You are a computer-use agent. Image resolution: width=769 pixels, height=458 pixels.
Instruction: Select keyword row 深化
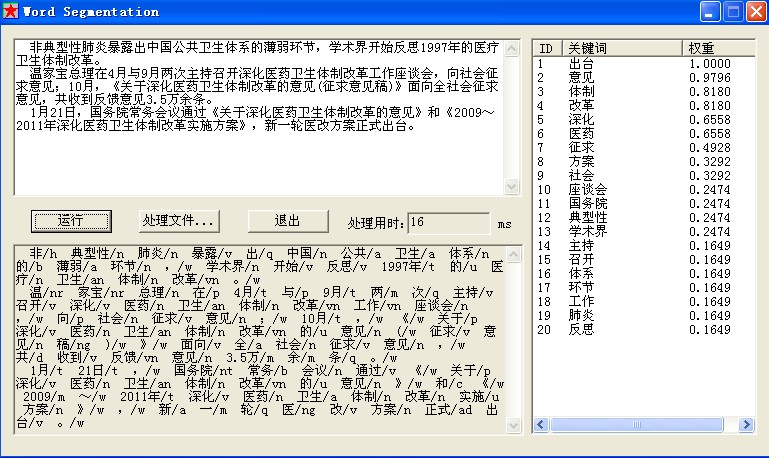(x=644, y=120)
